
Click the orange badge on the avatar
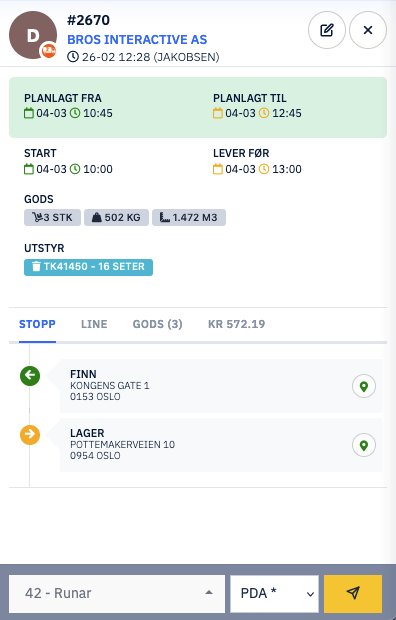coord(49,50)
